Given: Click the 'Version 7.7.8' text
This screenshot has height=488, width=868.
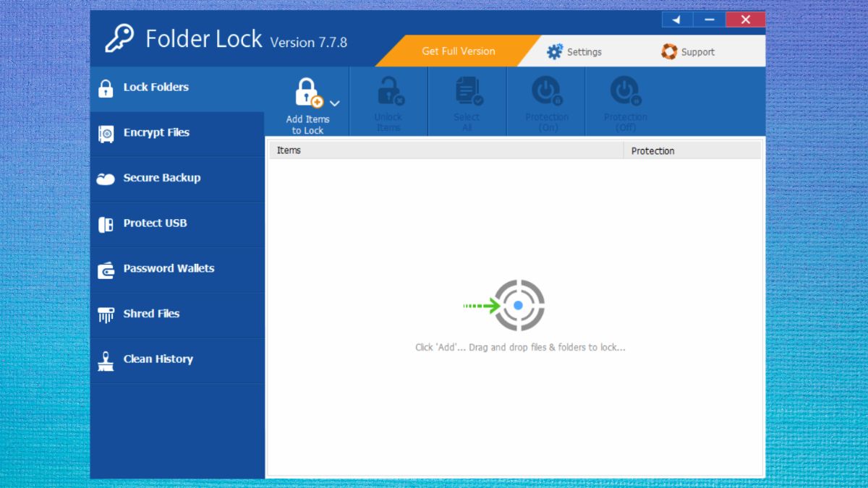Looking at the screenshot, I should (309, 42).
